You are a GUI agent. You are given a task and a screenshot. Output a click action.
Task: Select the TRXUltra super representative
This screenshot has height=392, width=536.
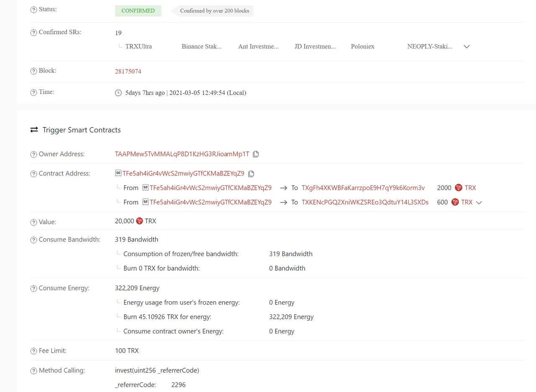(x=139, y=46)
